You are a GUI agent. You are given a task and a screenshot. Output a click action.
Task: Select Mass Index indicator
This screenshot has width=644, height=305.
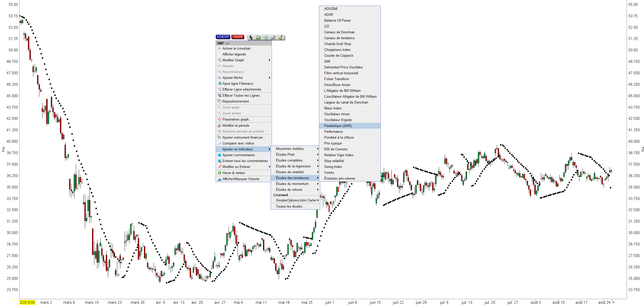(x=350, y=108)
